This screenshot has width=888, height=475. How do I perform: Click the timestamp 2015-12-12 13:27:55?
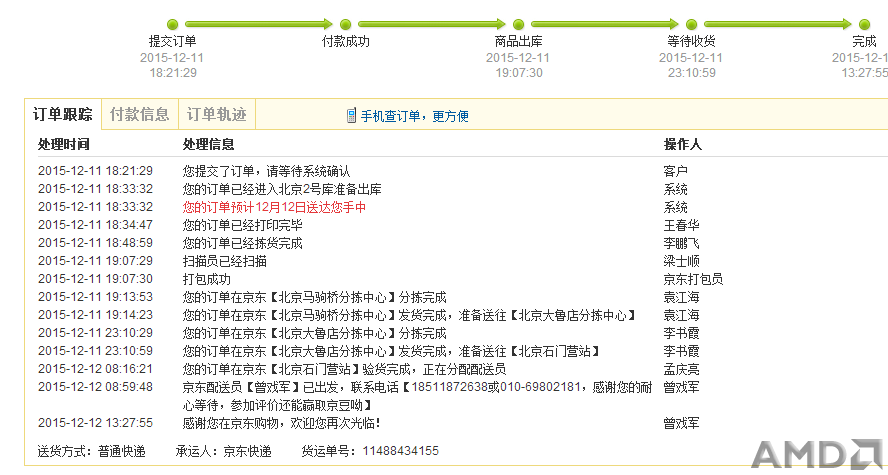(95, 423)
